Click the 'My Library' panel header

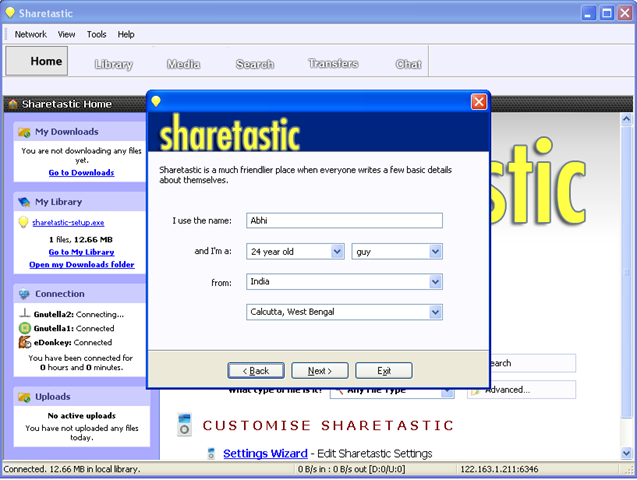(x=80, y=202)
